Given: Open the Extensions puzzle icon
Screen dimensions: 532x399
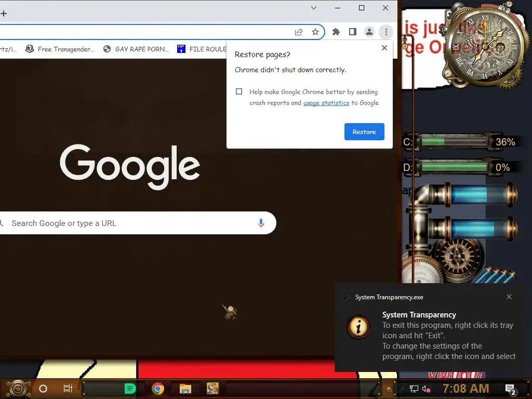Looking at the screenshot, I should (336, 32).
